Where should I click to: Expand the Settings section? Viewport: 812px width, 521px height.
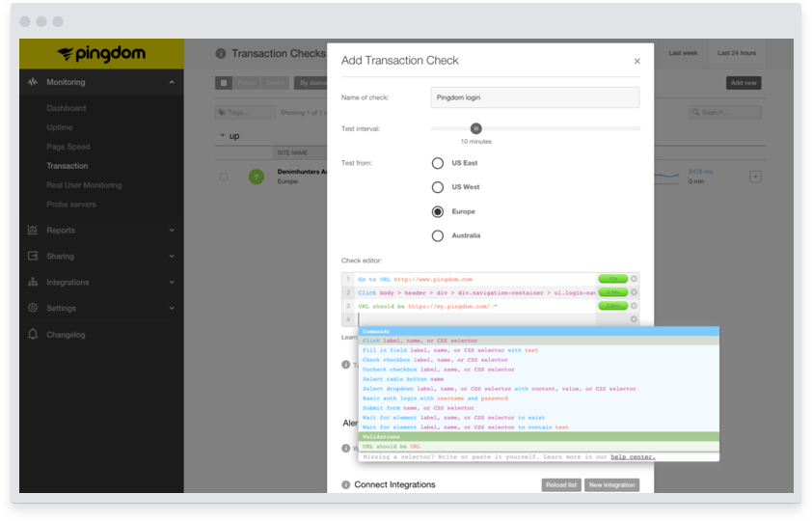tap(172, 308)
